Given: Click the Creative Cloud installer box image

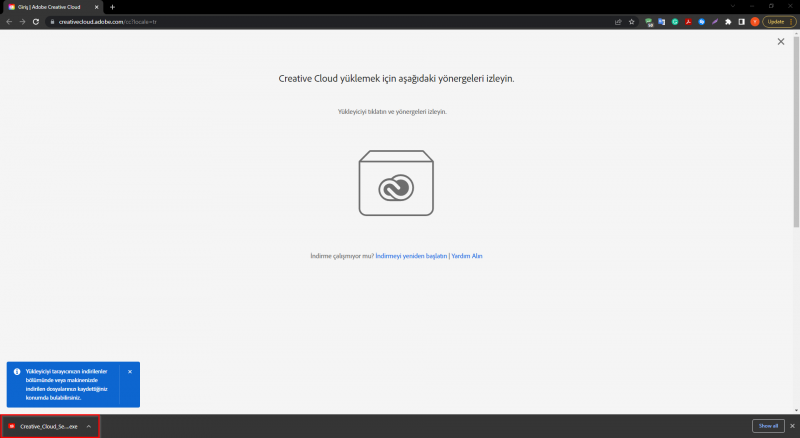Looking at the screenshot, I should [x=396, y=183].
